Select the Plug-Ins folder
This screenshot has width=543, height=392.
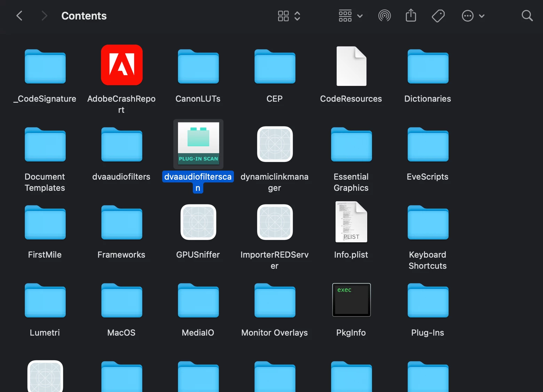click(x=428, y=300)
